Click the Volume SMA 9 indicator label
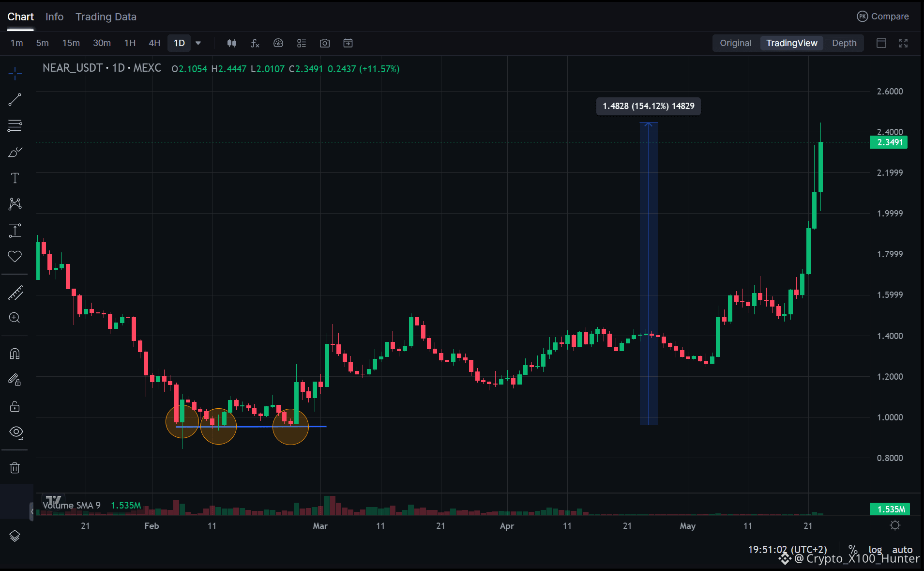The height and width of the screenshot is (571, 924). pyautogui.click(x=72, y=505)
